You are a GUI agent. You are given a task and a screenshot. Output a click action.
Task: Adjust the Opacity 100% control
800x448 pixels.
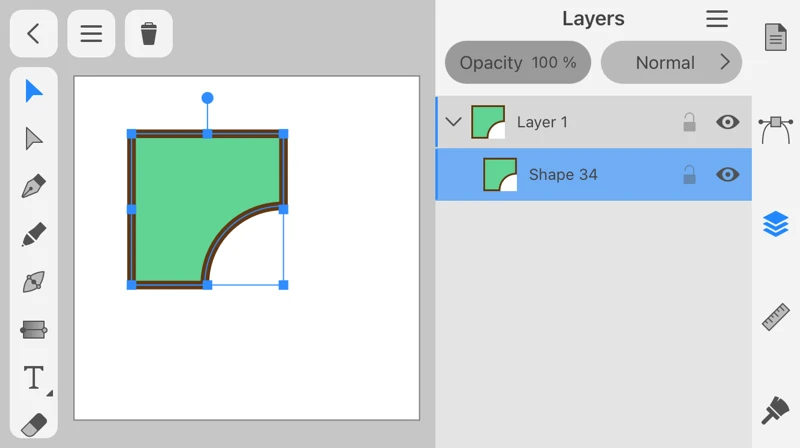[x=517, y=62]
